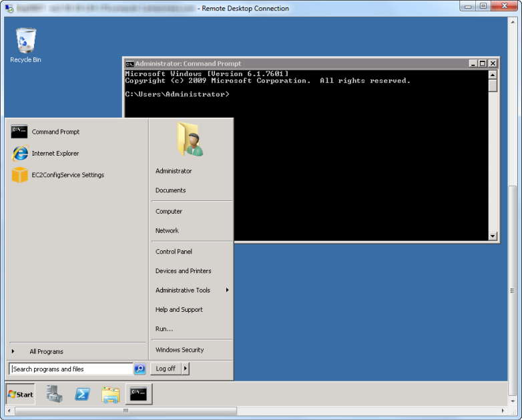The image size is (522, 420).
Task: Launch Windows PowerShell from taskbar
Action: [x=83, y=394]
